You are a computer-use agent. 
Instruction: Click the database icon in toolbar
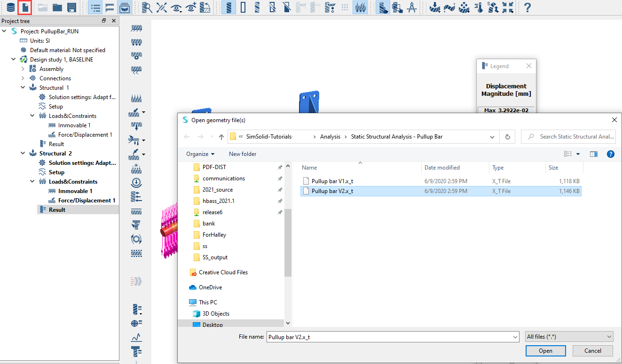[x=10, y=8]
